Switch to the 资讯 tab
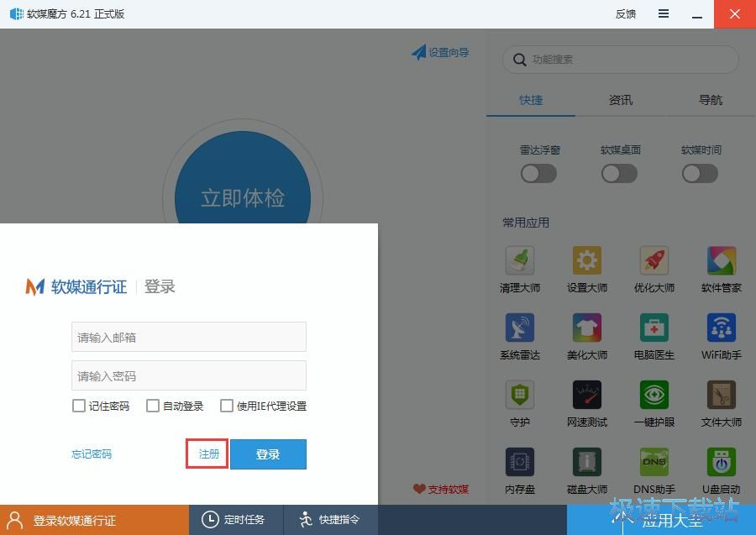Viewport: 756px width, 535px height. click(x=621, y=100)
